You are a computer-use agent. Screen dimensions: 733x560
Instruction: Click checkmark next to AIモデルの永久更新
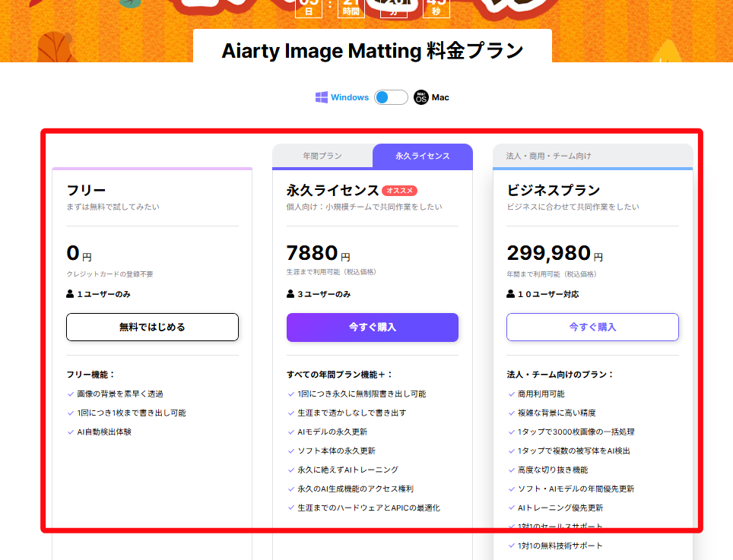coord(290,432)
